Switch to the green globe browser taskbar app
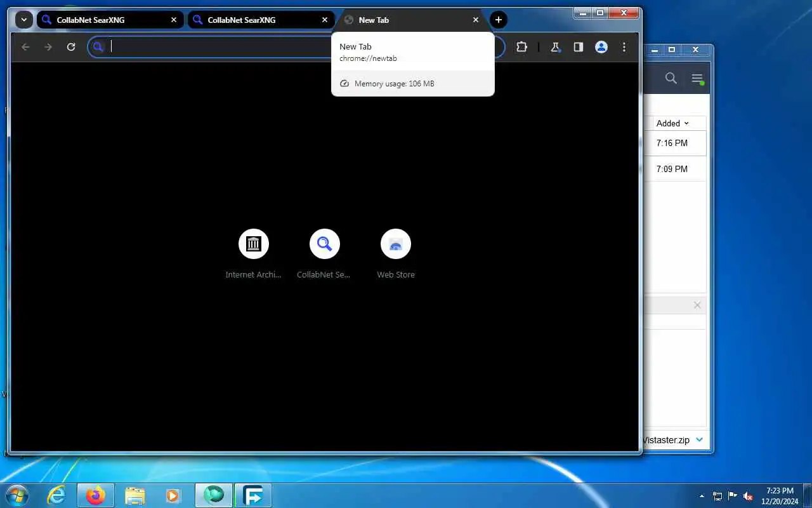This screenshot has width=812, height=508. [214, 495]
